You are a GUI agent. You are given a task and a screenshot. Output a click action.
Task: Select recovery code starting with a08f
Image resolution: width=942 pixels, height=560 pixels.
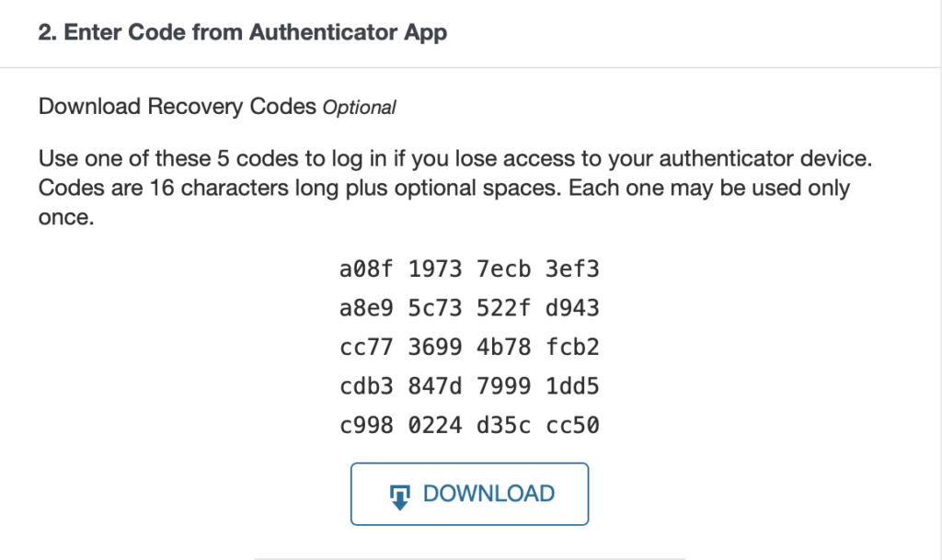469,269
